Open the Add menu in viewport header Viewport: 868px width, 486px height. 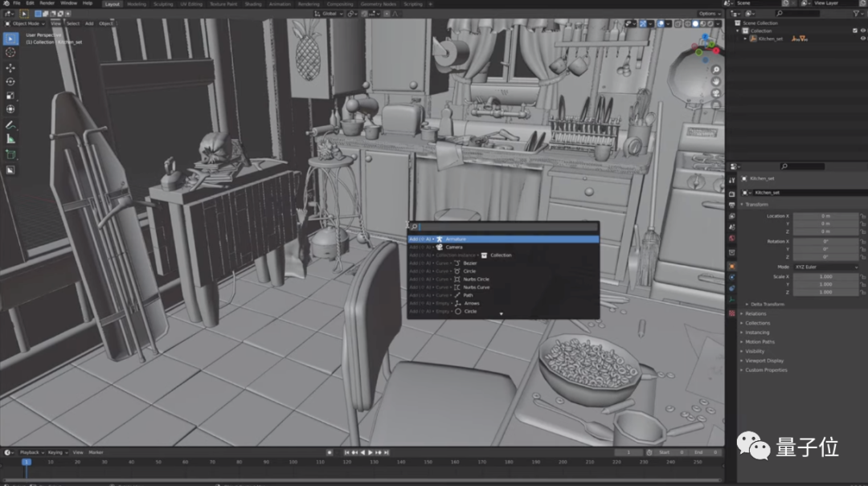pos(89,23)
